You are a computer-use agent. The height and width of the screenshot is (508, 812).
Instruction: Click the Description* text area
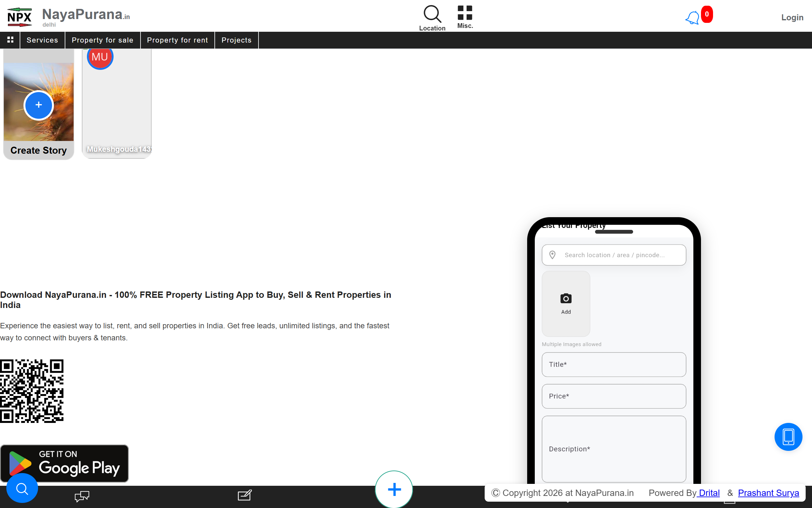coord(614,449)
